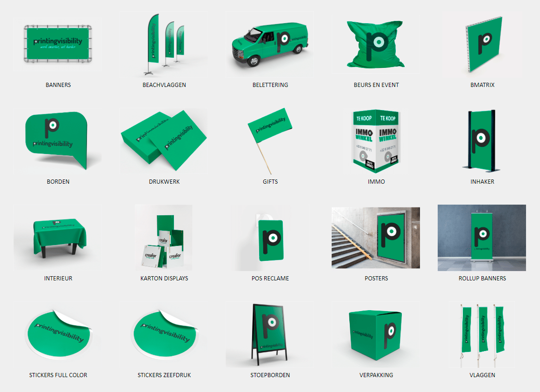Open the A-frame sidewalk board image

[270, 334]
